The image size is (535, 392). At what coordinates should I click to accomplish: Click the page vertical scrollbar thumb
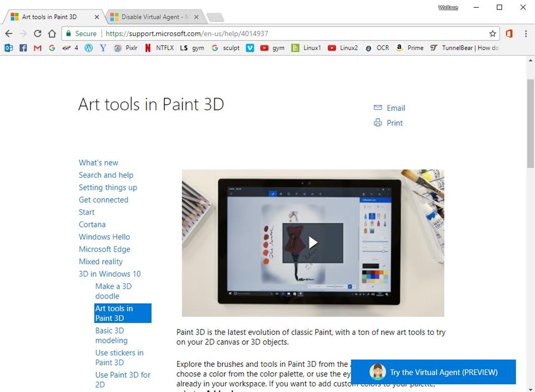pos(531,123)
